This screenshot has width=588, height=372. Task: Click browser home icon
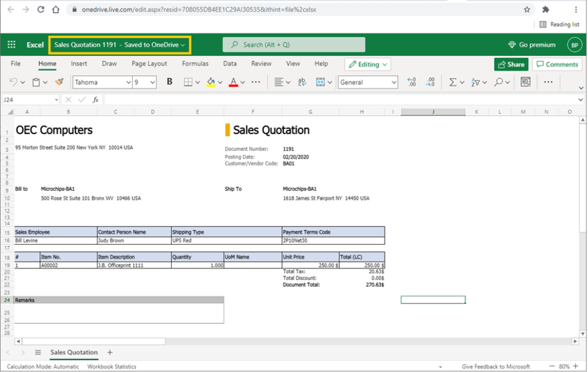pyautogui.click(x=55, y=9)
